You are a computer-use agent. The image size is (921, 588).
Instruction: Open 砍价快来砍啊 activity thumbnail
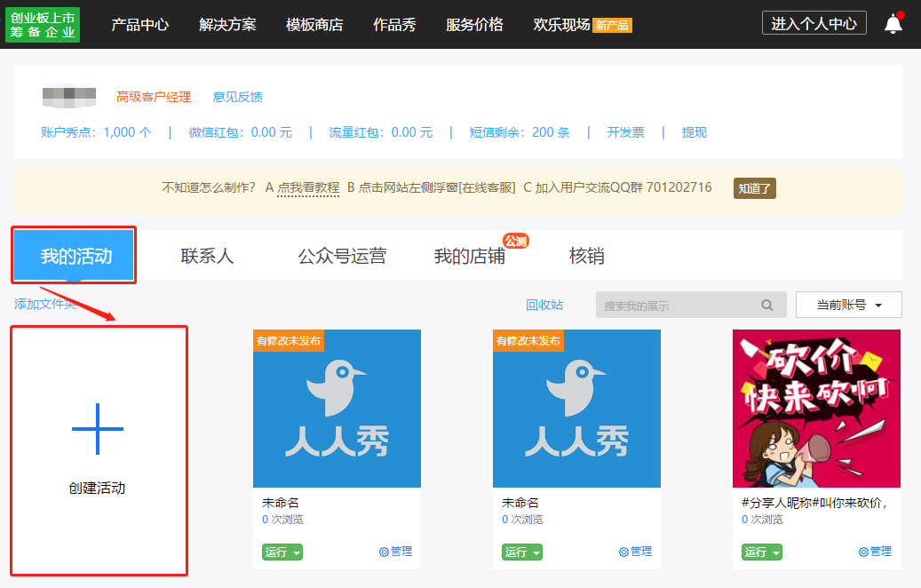pos(816,409)
